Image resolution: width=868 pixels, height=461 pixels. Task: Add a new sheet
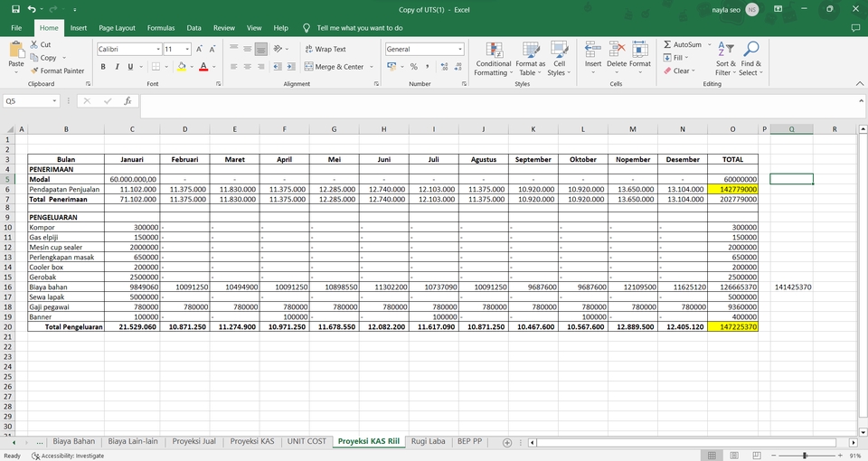pyautogui.click(x=506, y=442)
